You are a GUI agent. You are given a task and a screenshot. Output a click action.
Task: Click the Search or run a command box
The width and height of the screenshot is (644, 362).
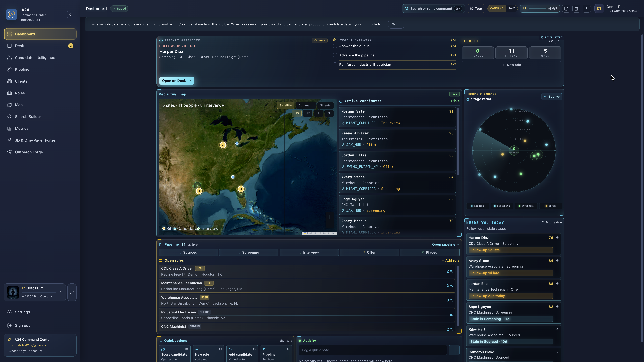click(433, 9)
